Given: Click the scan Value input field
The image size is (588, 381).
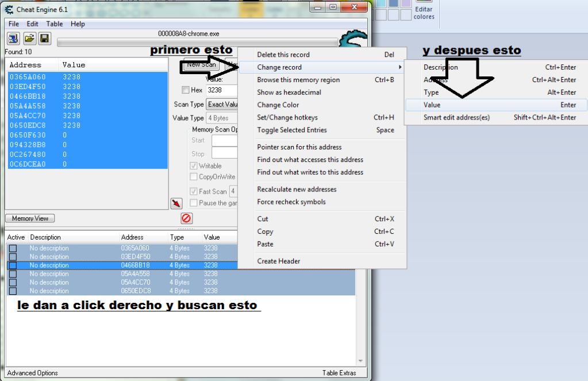Looking at the screenshot, I should [x=222, y=90].
